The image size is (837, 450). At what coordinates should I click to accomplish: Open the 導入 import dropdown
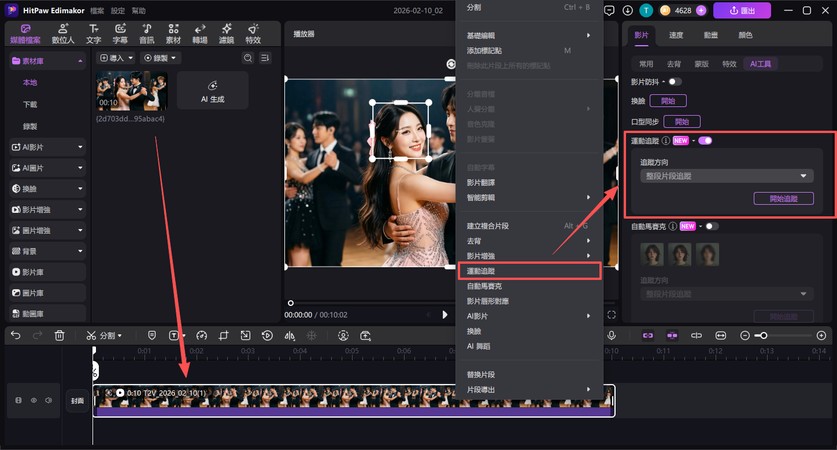(116, 58)
